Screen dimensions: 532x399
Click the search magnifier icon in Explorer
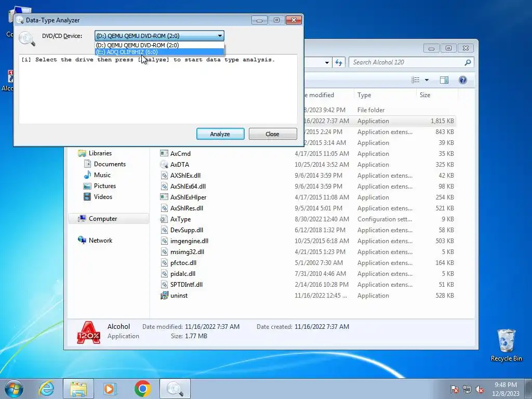click(468, 62)
